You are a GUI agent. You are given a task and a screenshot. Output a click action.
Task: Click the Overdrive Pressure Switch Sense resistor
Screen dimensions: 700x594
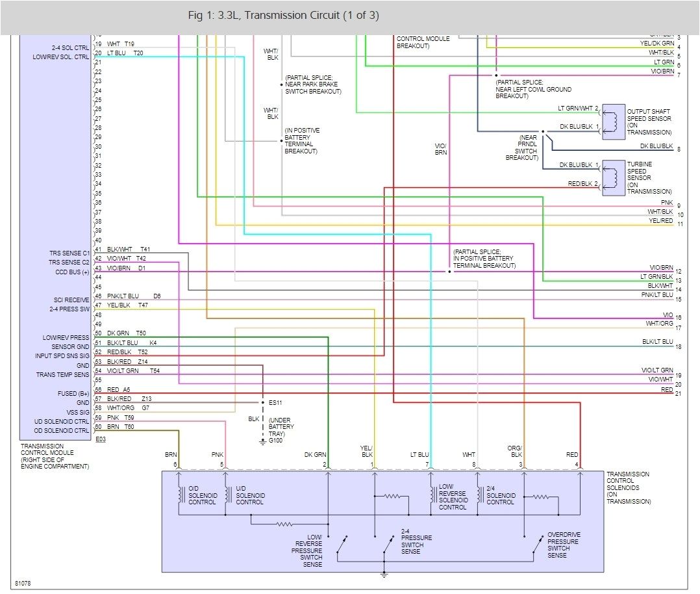click(x=539, y=497)
